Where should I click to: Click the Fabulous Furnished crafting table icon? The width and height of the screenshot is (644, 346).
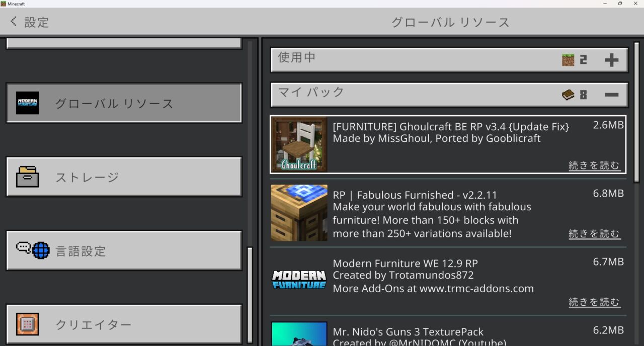pyautogui.click(x=299, y=213)
